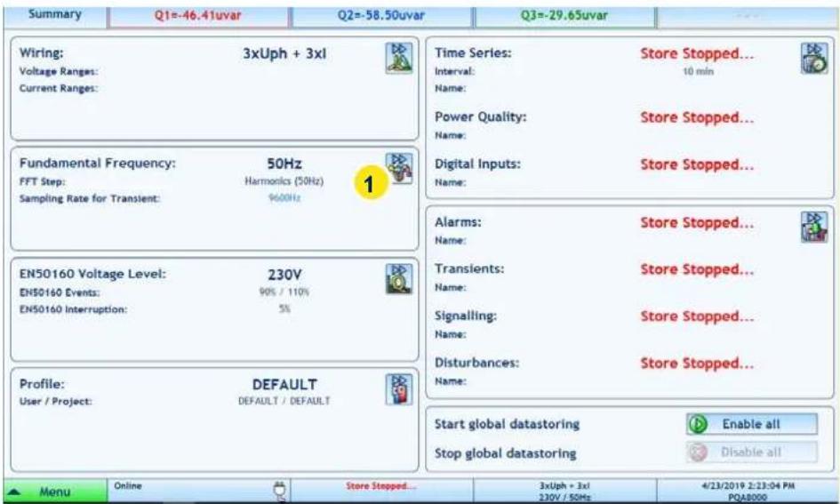Click the Signalling Store Stopped status
Viewport: 840px width, 504px height.
[x=696, y=316]
